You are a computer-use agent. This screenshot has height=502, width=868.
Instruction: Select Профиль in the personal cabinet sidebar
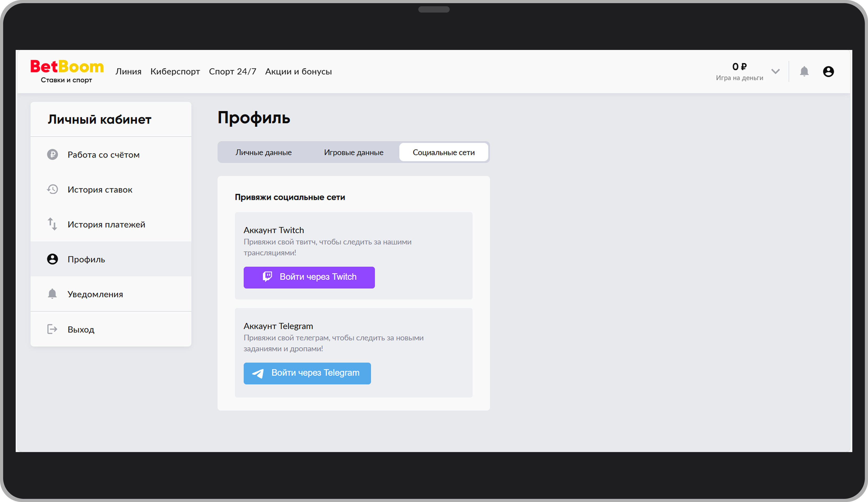click(86, 259)
